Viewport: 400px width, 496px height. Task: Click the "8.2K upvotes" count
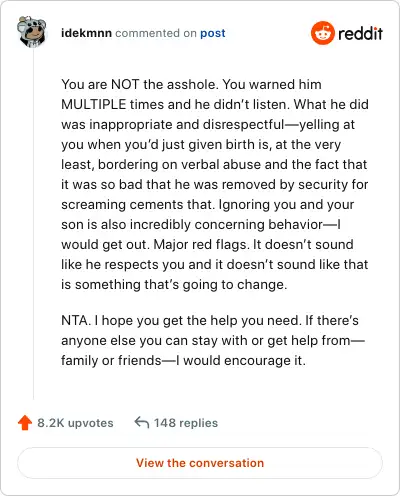75,423
